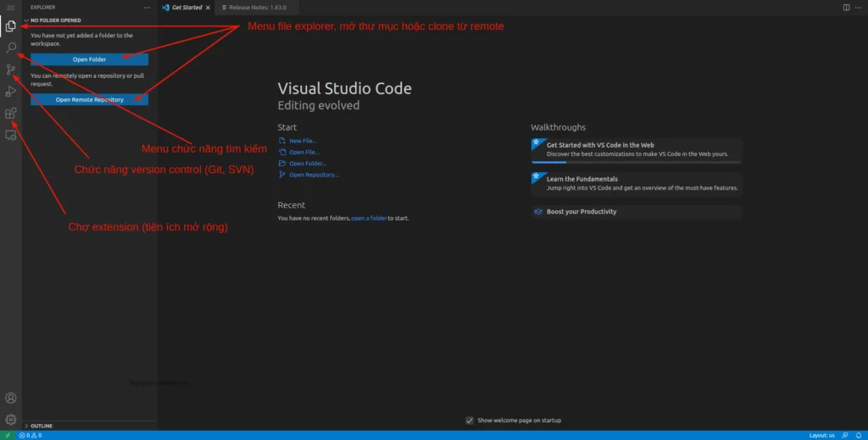Screen dimensions: 868x440
Task: Toggle Show welcome page on startup checkbox
Action: coord(470,421)
